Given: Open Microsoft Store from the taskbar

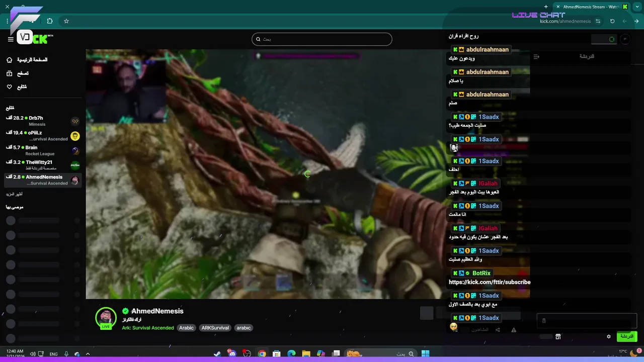Looking at the screenshot, I should click(277, 354).
